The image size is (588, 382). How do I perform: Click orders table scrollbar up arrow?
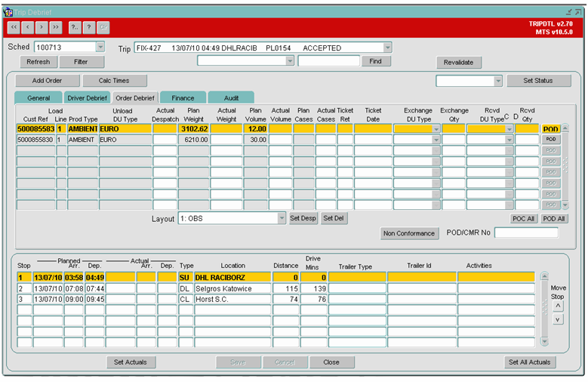[x=565, y=128]
